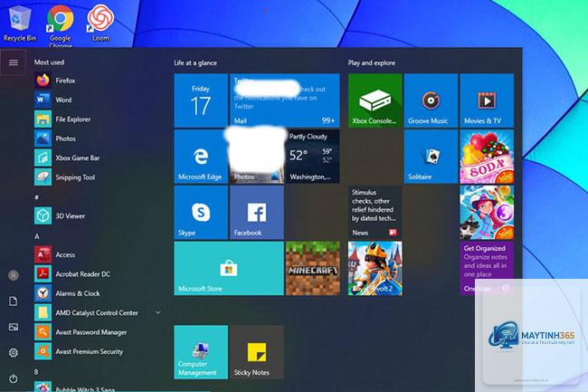Open user account options in Start sidebar
The image size is (588, 392).
tap(14, 275)
